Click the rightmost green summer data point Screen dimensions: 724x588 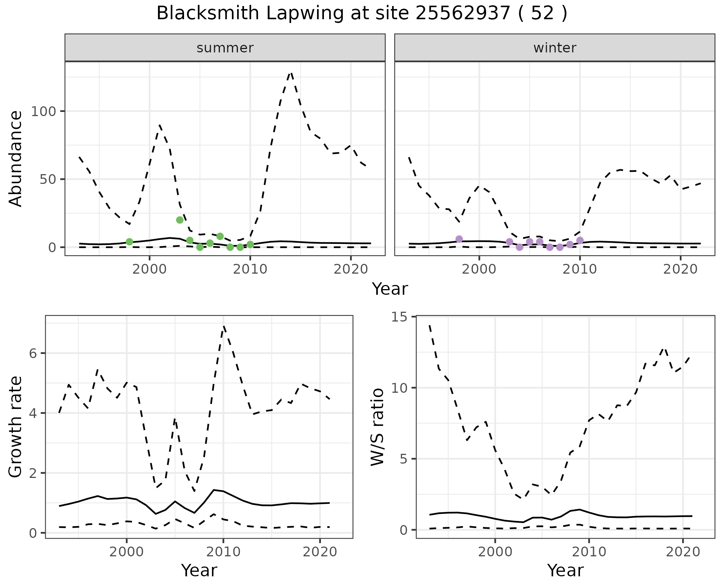tap(250, 245)
